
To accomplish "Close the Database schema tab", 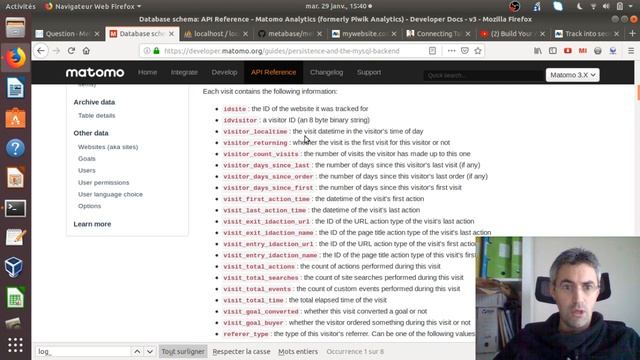I will [x=171, y=34].
